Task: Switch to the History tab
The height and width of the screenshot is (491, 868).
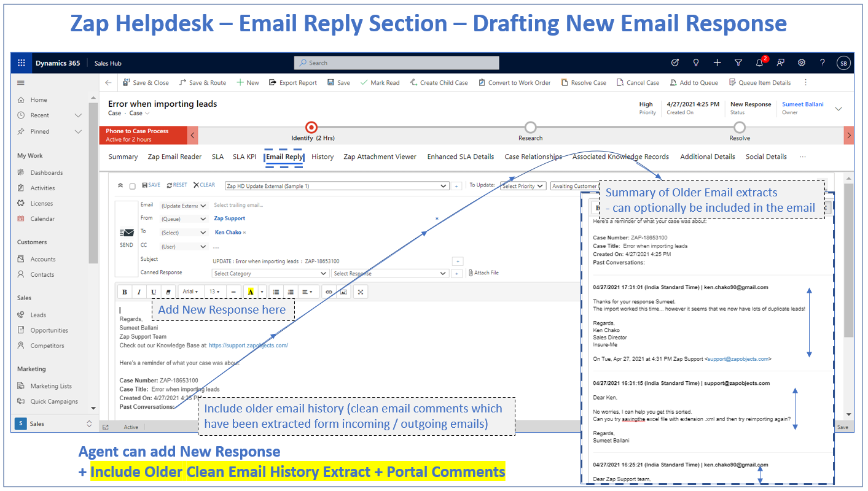Action: coord(323,157)
